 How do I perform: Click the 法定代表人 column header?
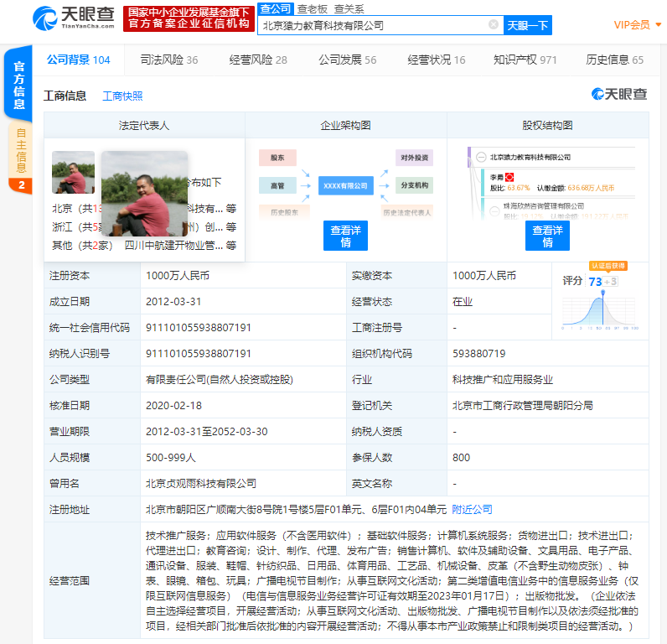(x=144, y=125)
